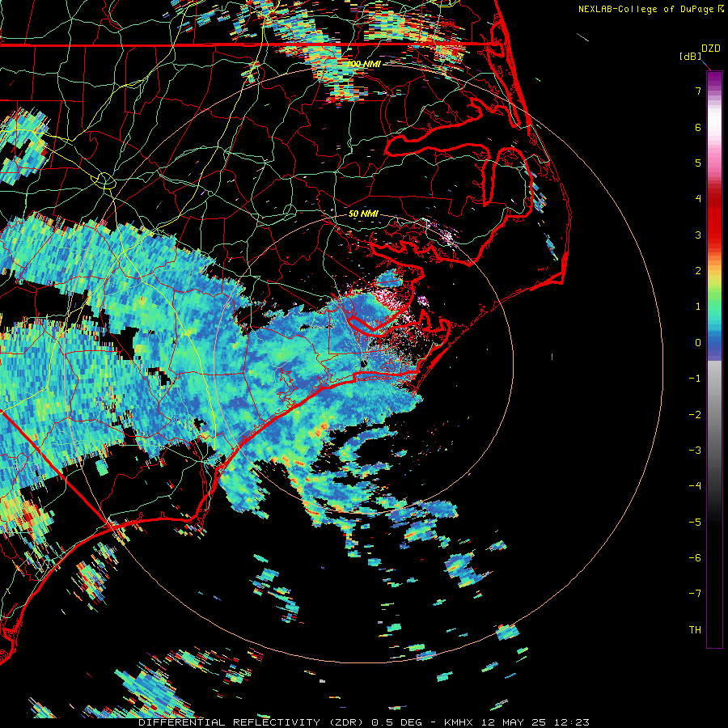Click the 12:23 timestamp in the caption
Screen dimensions: 728x728
570,722
